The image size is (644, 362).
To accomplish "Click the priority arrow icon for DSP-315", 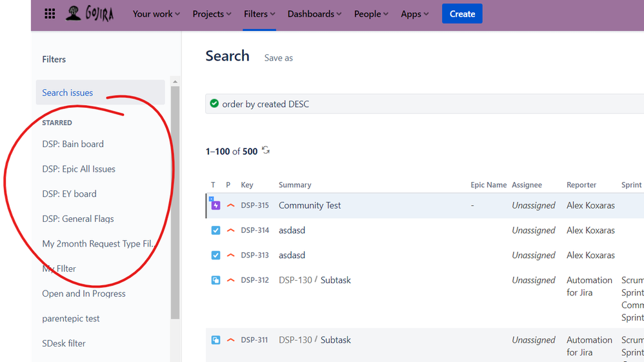I will pos(231,205).
